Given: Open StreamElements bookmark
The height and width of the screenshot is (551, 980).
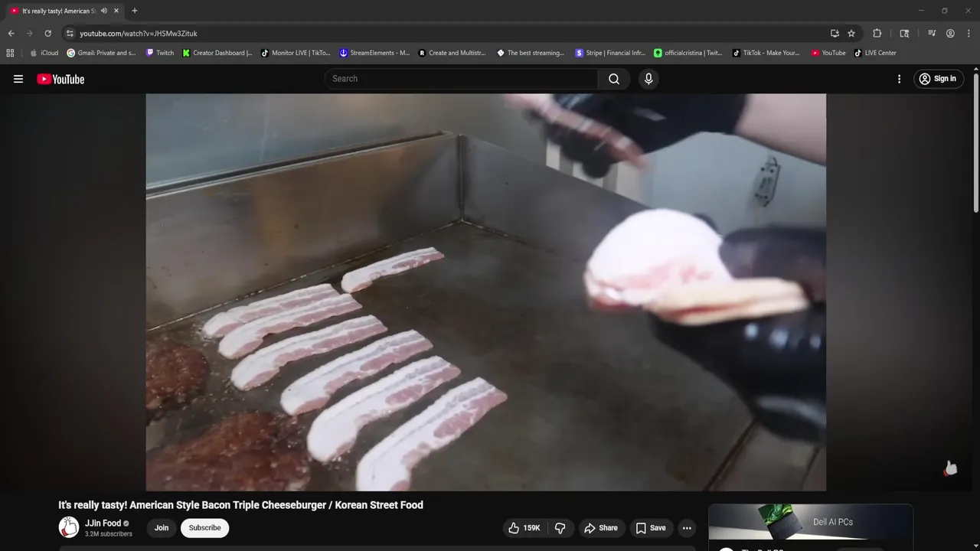Looking at the screenshot, I should 374,53.
